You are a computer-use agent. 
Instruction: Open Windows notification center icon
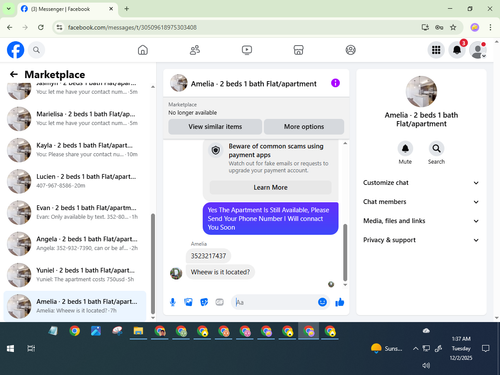click(486, 348)
